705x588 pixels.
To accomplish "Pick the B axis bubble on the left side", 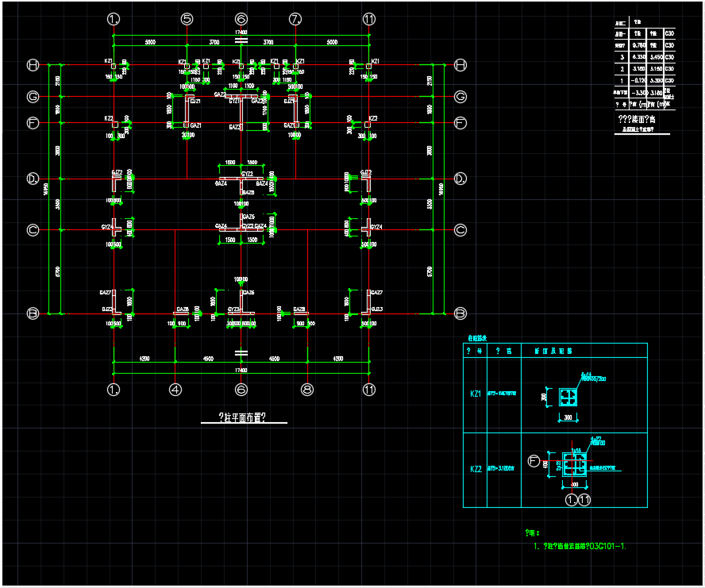I will [x=33, y=313].
